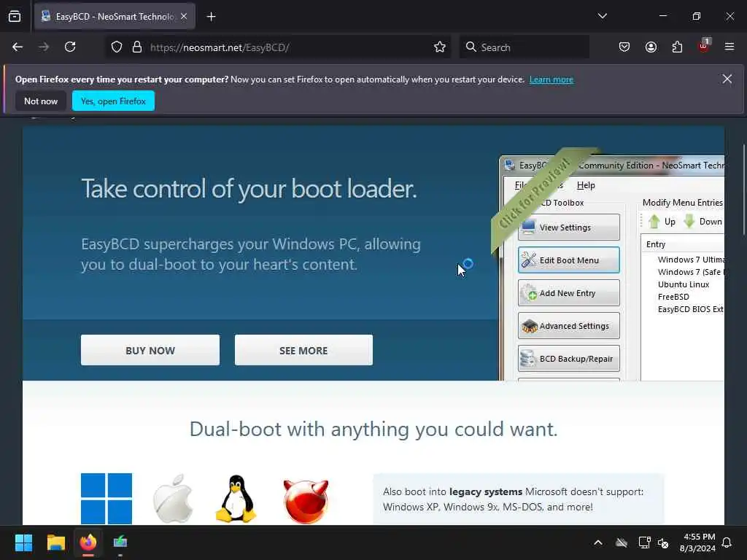Image resolution: width=747 pixels, height=560 pixels.
Task: Select the EasyBCD tab title
Action: coord(115,17)
